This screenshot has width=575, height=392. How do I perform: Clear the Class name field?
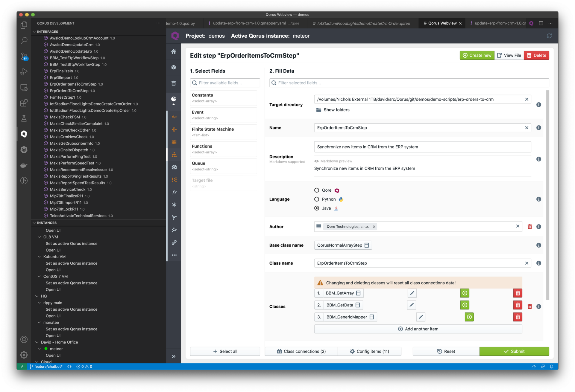(x=527, y=263)
